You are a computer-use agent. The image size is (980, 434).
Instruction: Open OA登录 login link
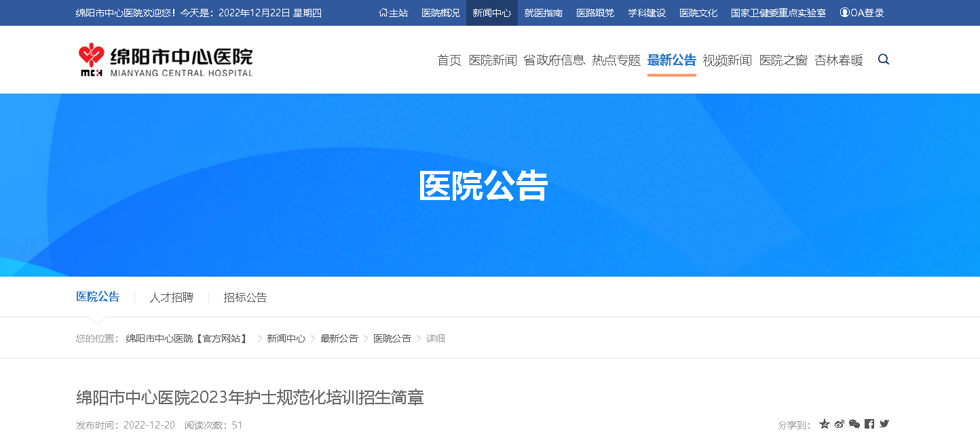(862, 13)
